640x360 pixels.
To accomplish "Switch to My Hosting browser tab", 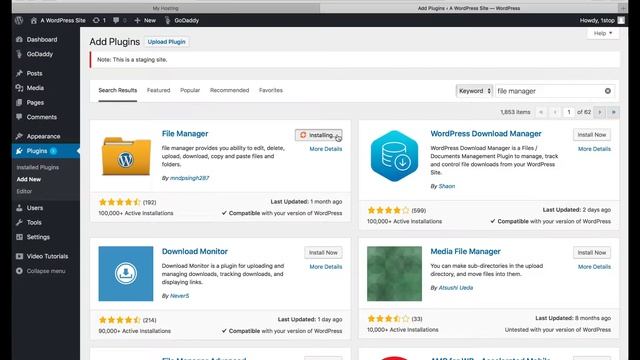I will click(x=165, y=8).
